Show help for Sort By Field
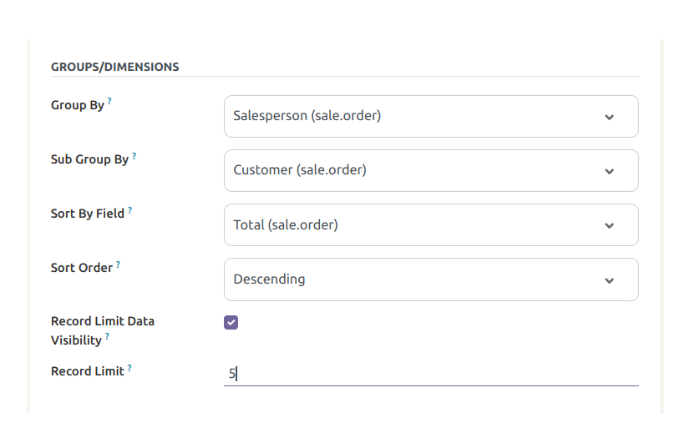Screen dimensions: 690x438 pyautogui.click(x=130, y=210)
